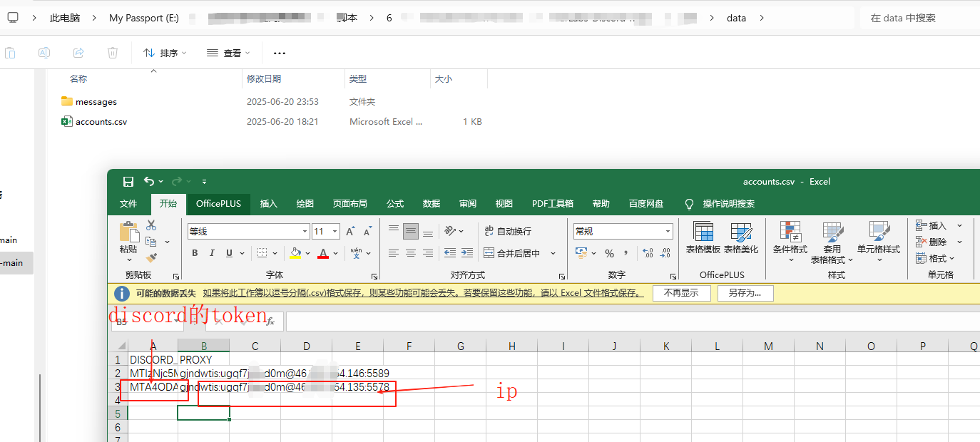Select the Format Painter brush
The width and height of the screenshot is (980, 442).
pos(151,257)
